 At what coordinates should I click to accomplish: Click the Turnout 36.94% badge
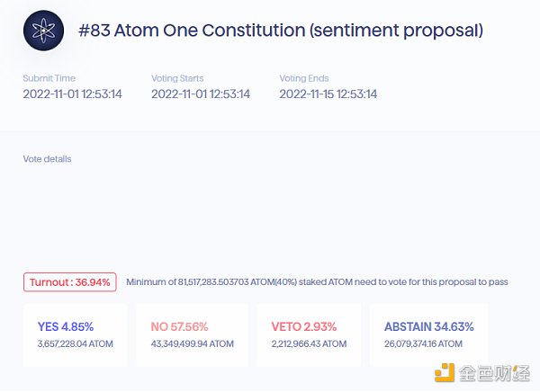coord(69,282)
